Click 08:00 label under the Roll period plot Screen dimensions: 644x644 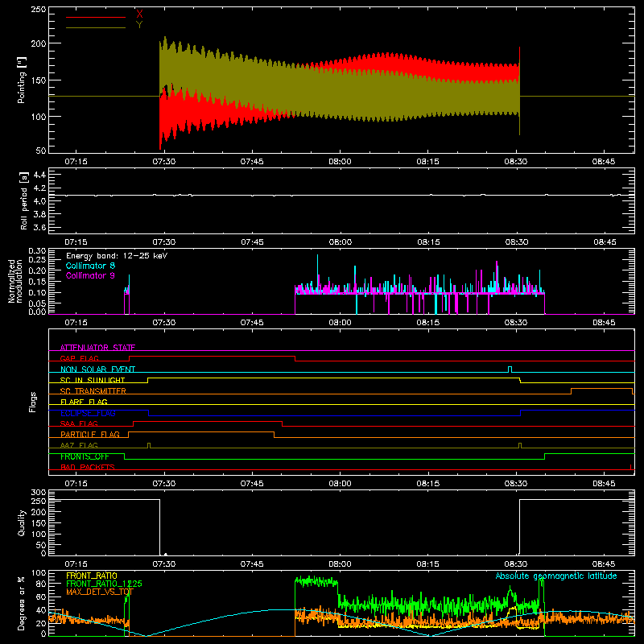(340, 242)
